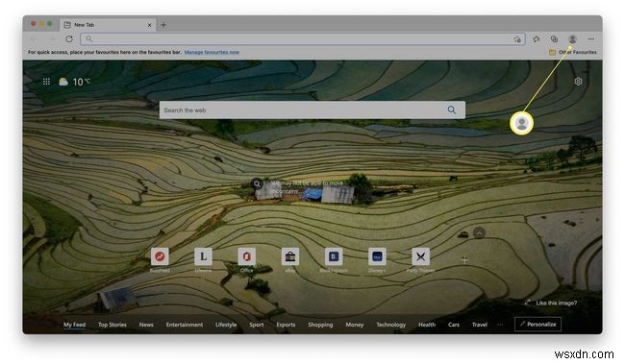Open the BuzzFeed quick link tile
This screenshot has width=625, height=364.
160,256
